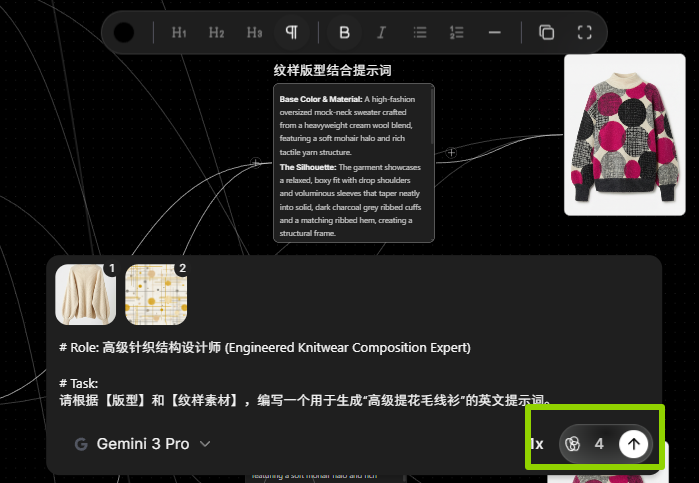The image size is (699, 483).
Task: Toggle italic text formatting
Action: [x=381, y=32]
